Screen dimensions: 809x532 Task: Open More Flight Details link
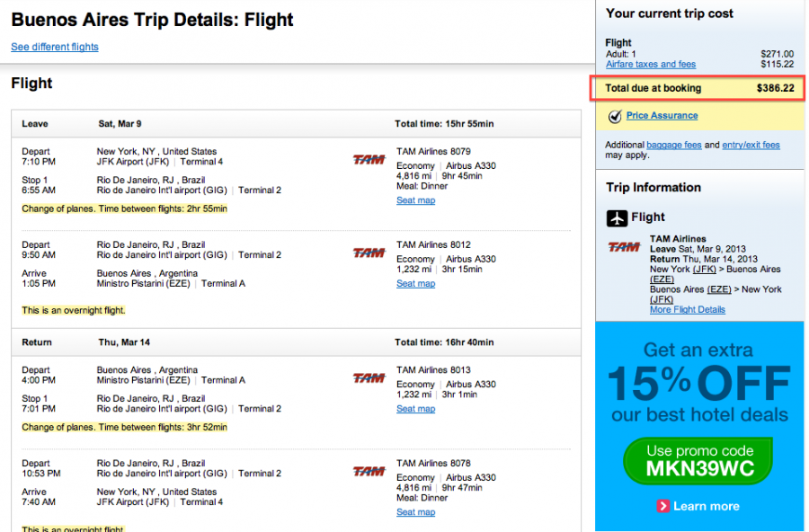pos(688,310)
